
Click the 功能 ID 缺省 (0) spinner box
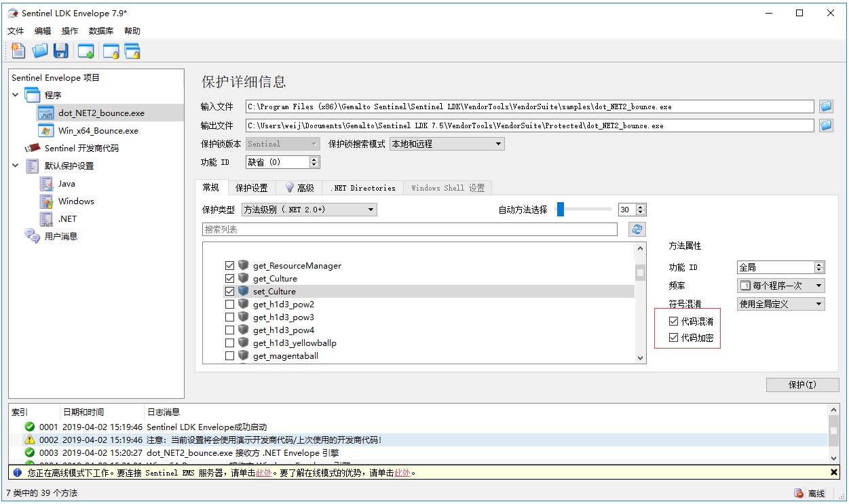coord(282,162)
